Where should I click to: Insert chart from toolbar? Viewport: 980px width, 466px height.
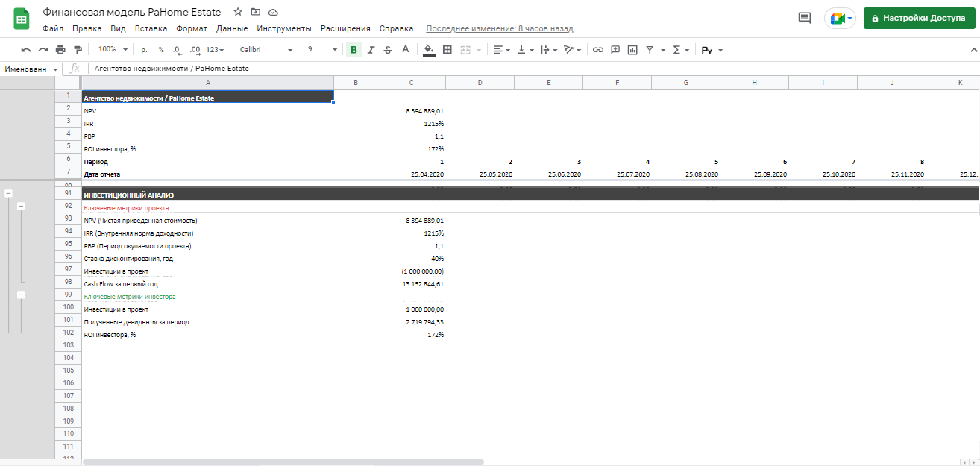[632, 50]
